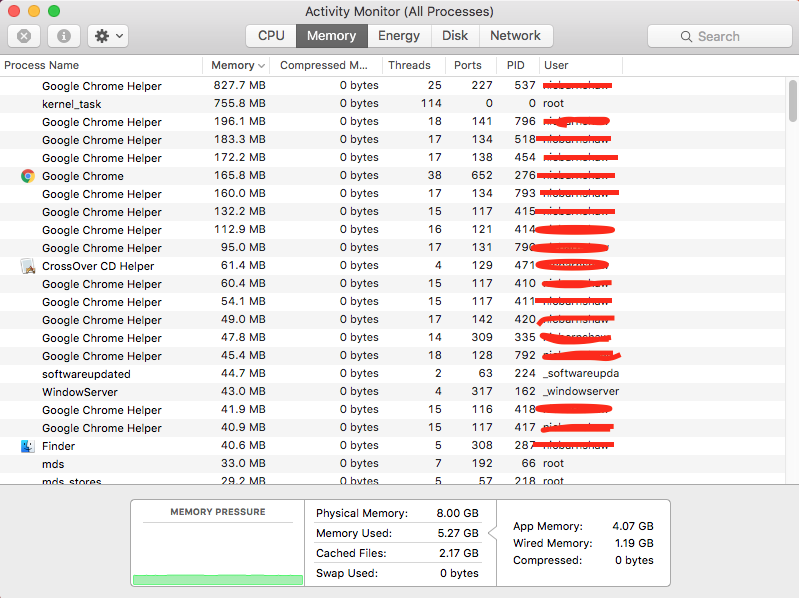799x598 pixels.
Task: Select the Finder process row
Action: (392, 446)
